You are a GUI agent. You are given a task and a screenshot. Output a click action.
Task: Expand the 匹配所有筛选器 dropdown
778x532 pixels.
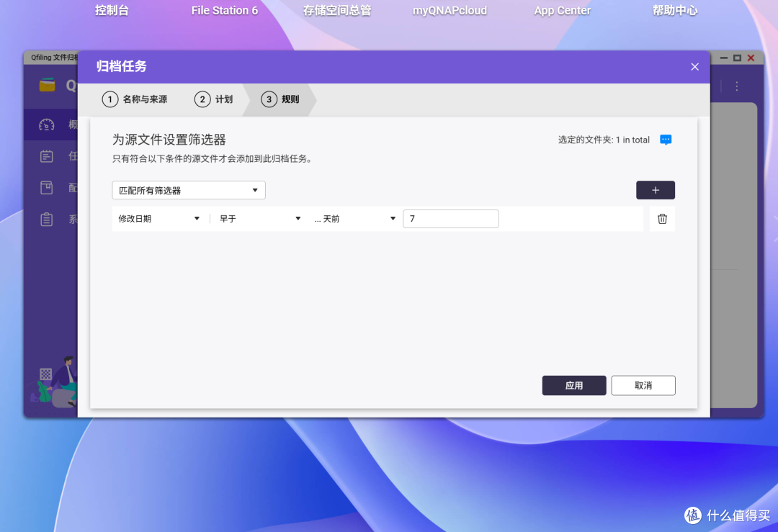189,190
